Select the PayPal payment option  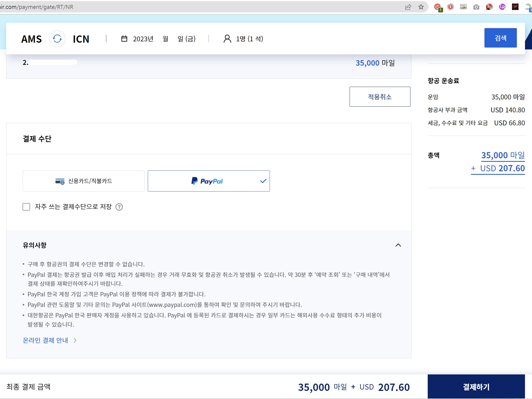(209, 181)
